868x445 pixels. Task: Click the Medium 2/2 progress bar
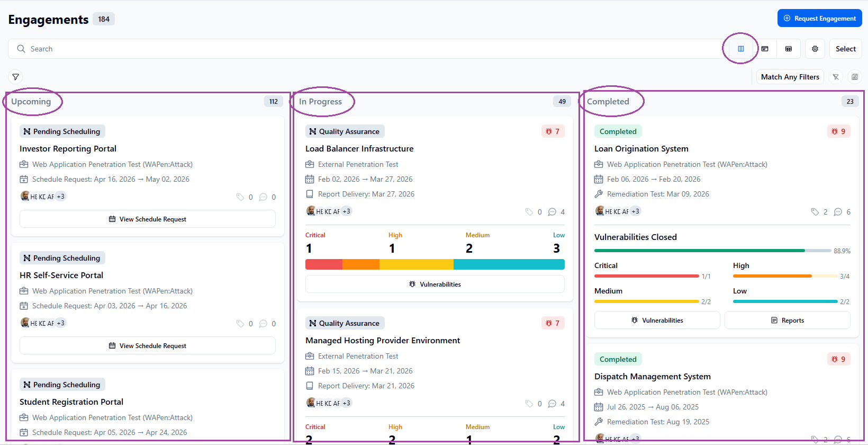647,301
